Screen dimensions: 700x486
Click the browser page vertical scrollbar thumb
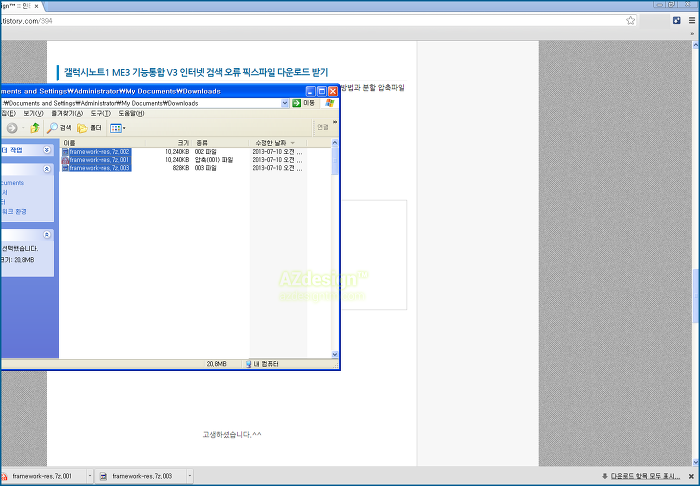tap(696, 296)
